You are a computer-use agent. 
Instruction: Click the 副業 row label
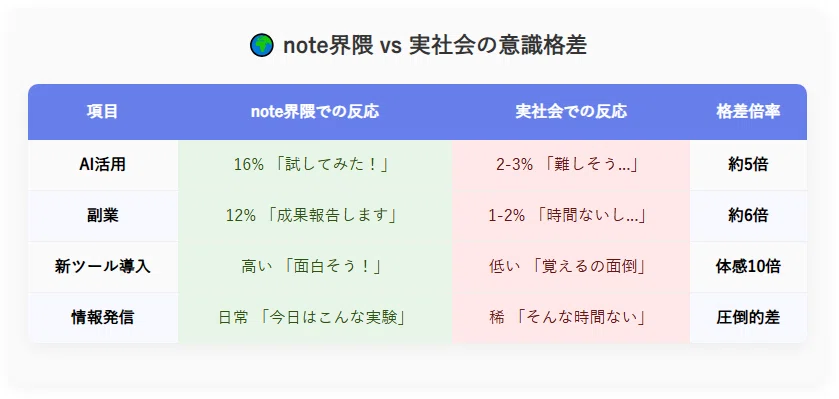(103, 216)
